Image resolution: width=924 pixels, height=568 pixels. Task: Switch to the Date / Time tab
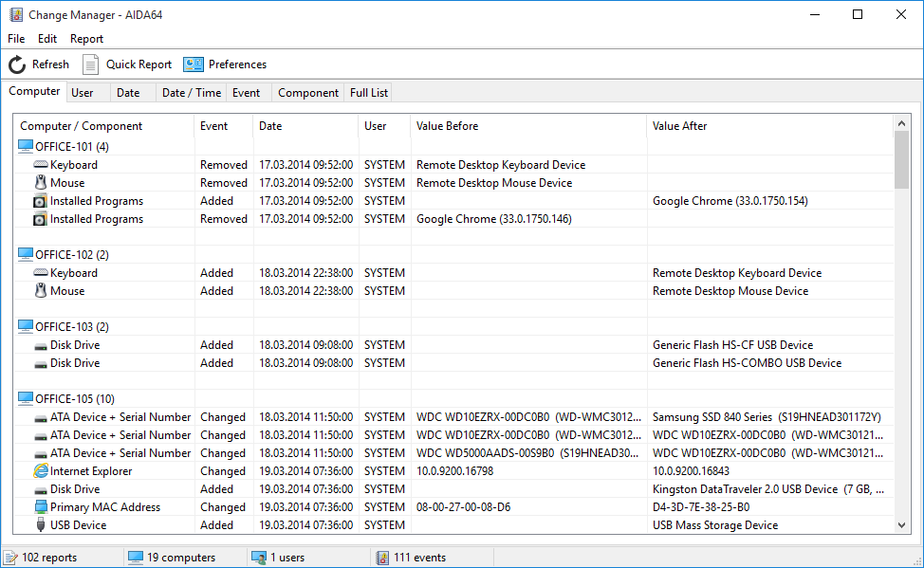(x=192, y=93)
